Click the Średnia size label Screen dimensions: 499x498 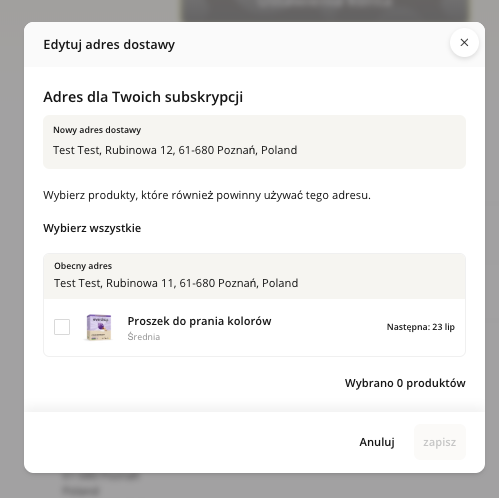(x=144, y=337)
